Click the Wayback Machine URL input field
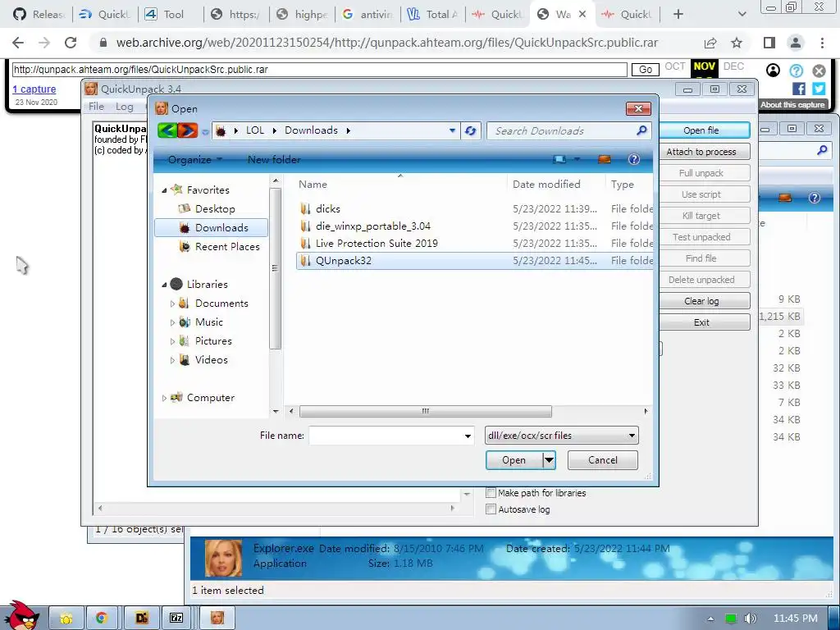This screenshot has height=630, width=840. pos(319,70)
